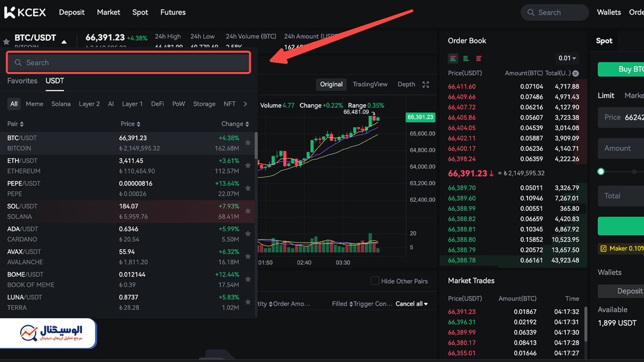Open the Market menu
The height and width of the screenshot is (362, 644).
[x=109, y=12]
